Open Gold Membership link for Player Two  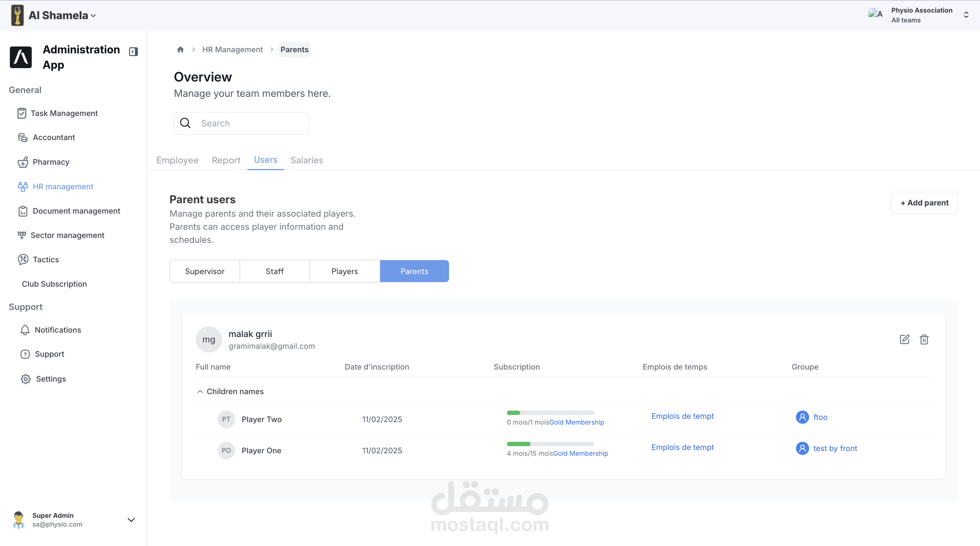[577, 422]
